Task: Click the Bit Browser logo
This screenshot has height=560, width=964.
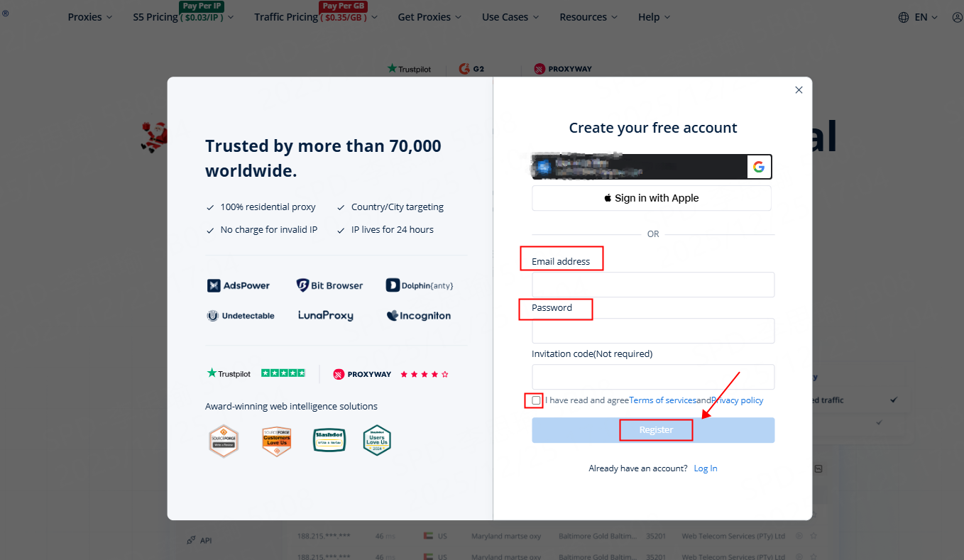Action: [x=329, y=285]
